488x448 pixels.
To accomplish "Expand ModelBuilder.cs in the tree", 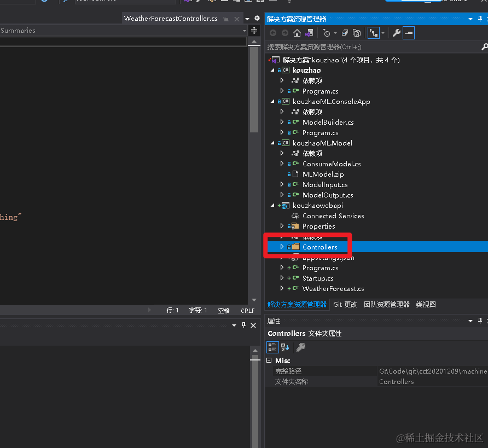I will 282,122.
